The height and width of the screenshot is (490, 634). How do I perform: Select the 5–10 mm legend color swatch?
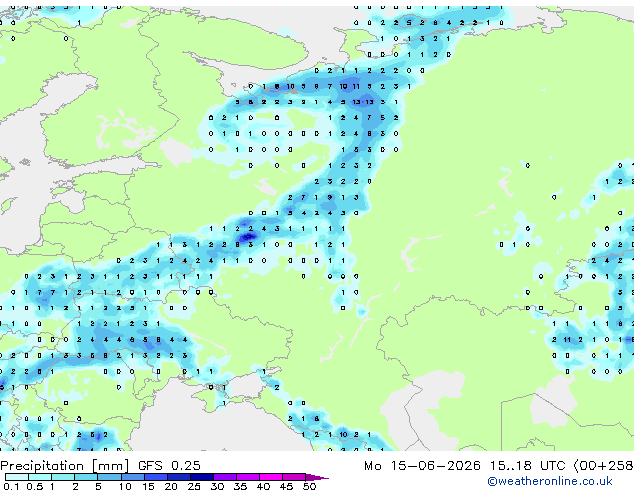click(109, 477)
